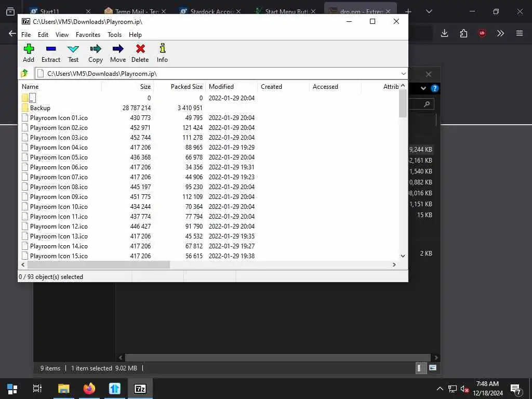Viewport: 532px width, 399px height.
Task: Open the Help menu
Action: click(136, 35)
